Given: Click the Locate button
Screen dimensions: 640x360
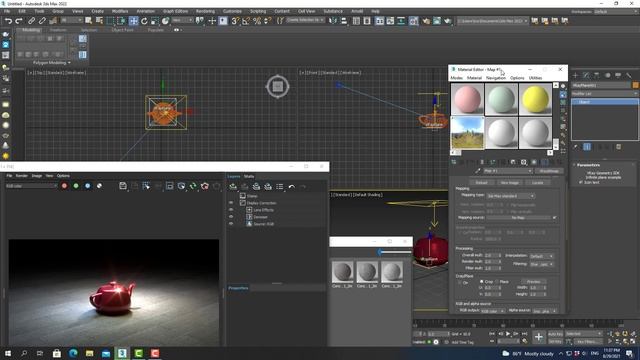Looking at the screenshot, I should [538, 182].
